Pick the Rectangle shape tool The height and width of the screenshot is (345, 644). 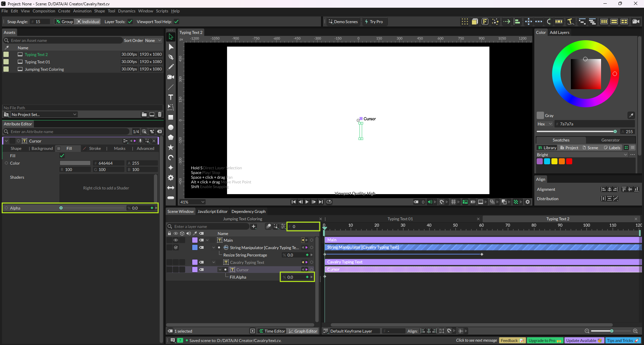171,117
